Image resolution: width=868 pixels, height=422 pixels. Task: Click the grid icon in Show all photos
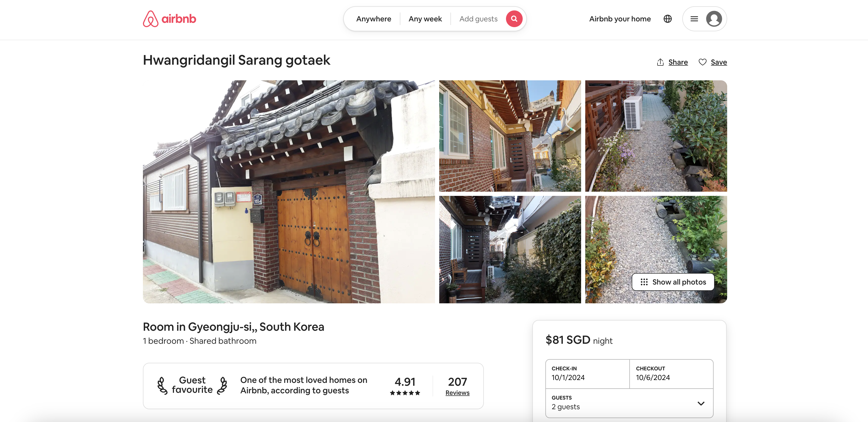[644, 282]
